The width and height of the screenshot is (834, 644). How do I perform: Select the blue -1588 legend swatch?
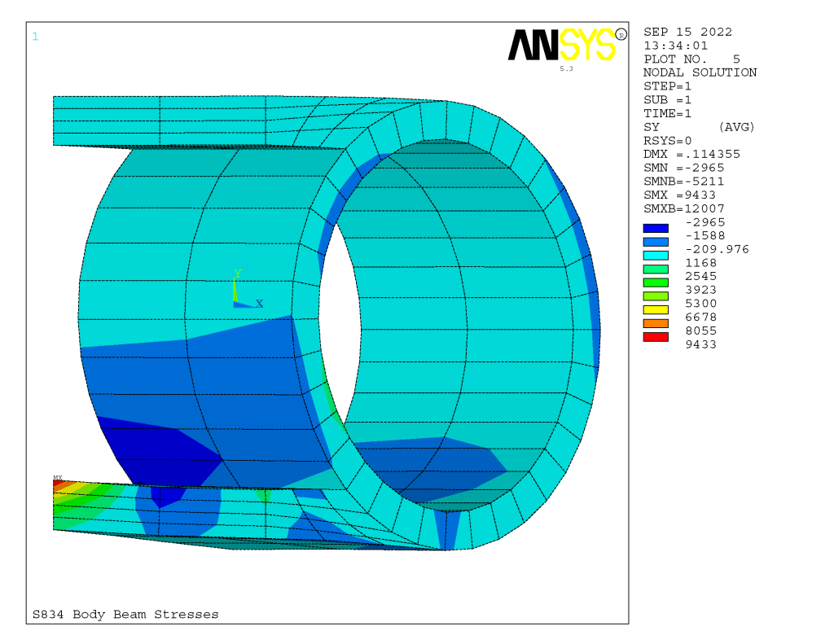656,242
